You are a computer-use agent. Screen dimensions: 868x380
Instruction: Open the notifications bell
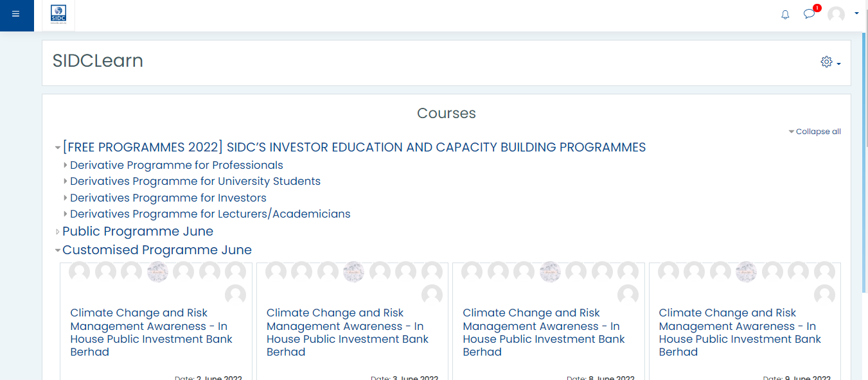785,15
